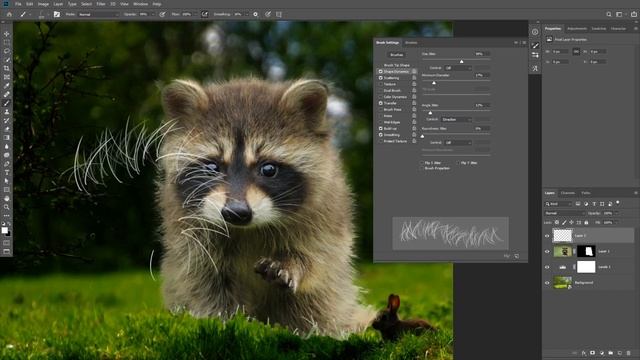Open the Filter menu

point(101,4)
